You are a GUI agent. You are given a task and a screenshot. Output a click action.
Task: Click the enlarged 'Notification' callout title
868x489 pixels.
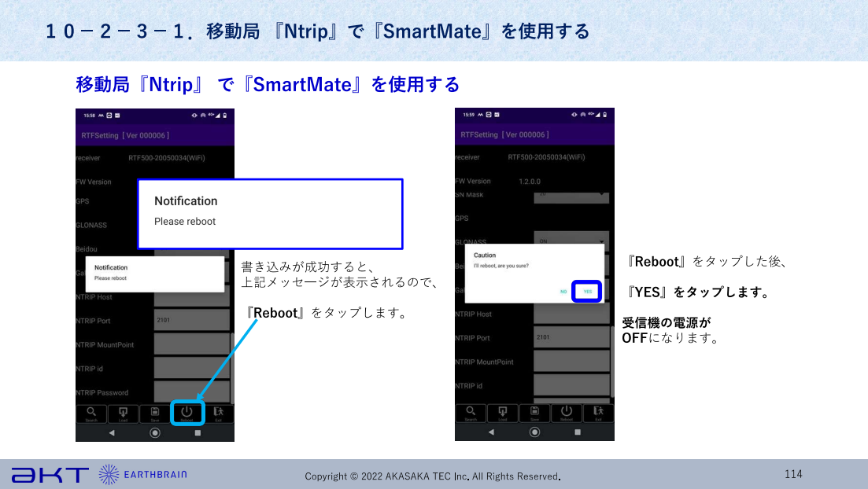[186, 200]
